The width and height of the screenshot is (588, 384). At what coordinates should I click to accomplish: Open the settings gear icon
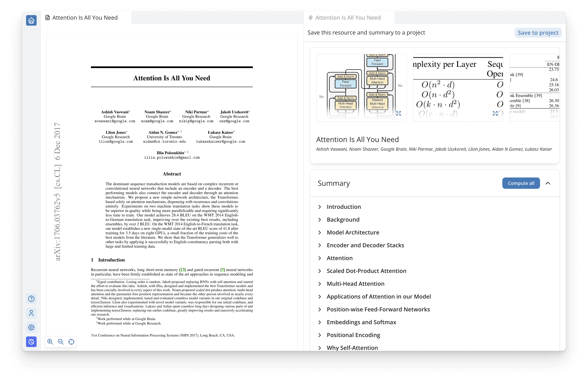point(31,327)
